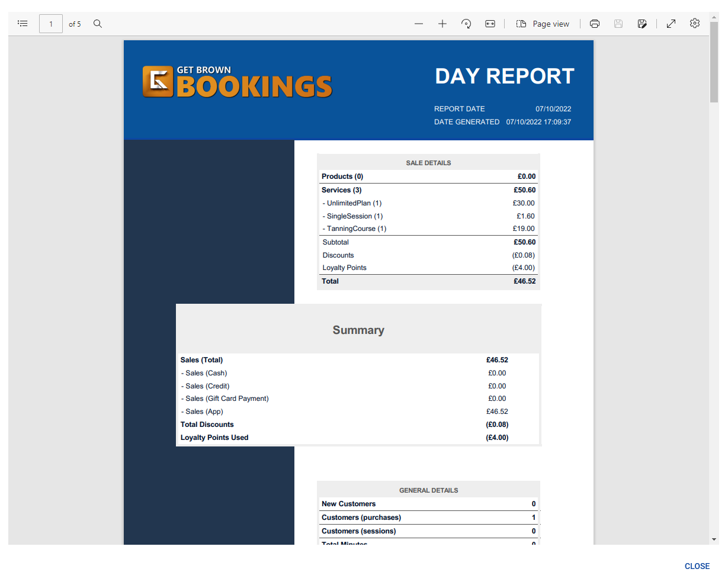This screenshot has width=728, height=585.
Task: Click the Get Brown Bookings logo
Action: (x=238, y=82)
